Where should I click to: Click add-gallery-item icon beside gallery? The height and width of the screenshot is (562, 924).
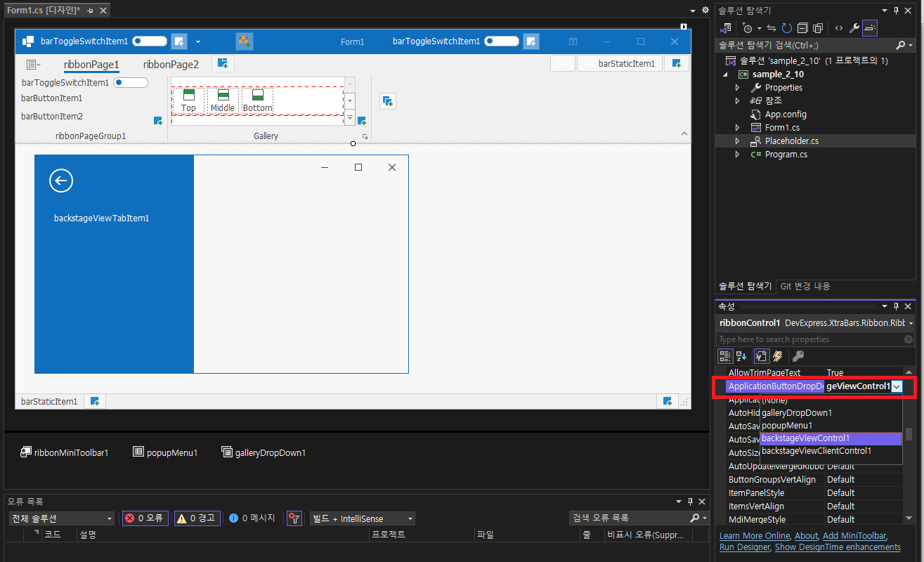(362, 121)
